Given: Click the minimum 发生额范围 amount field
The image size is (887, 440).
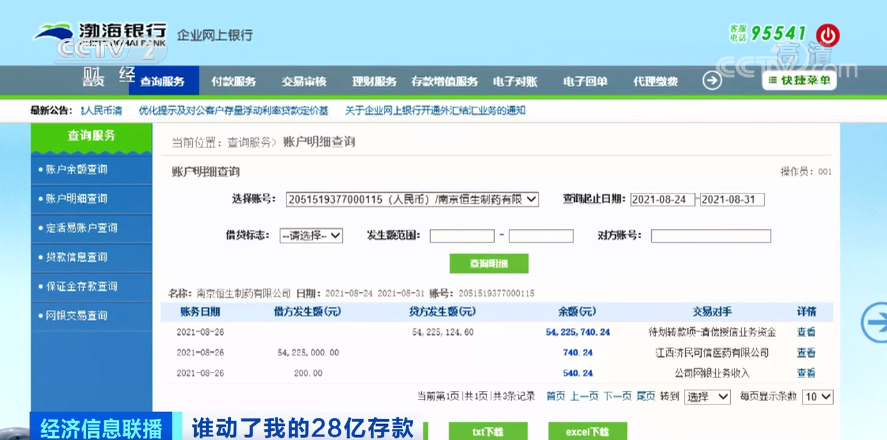Looking at the screenshot, I should [462, 236].
